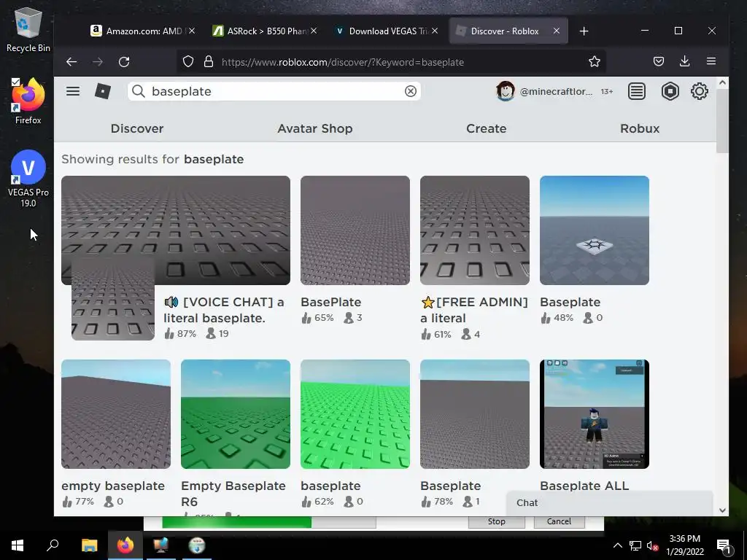Click the Firefox taskbar button
The width and height of the screenshot is (747, 560).
pos(125,545)
